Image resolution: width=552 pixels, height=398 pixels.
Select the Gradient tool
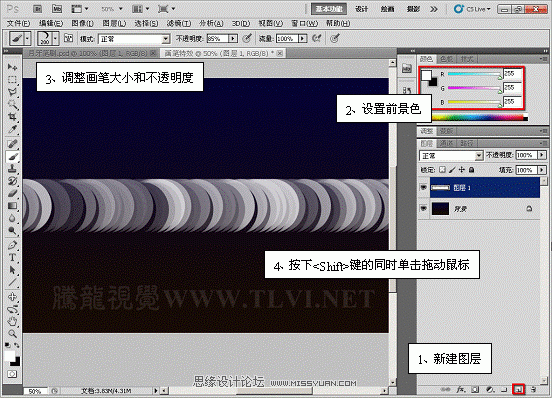tap(12, 206)
